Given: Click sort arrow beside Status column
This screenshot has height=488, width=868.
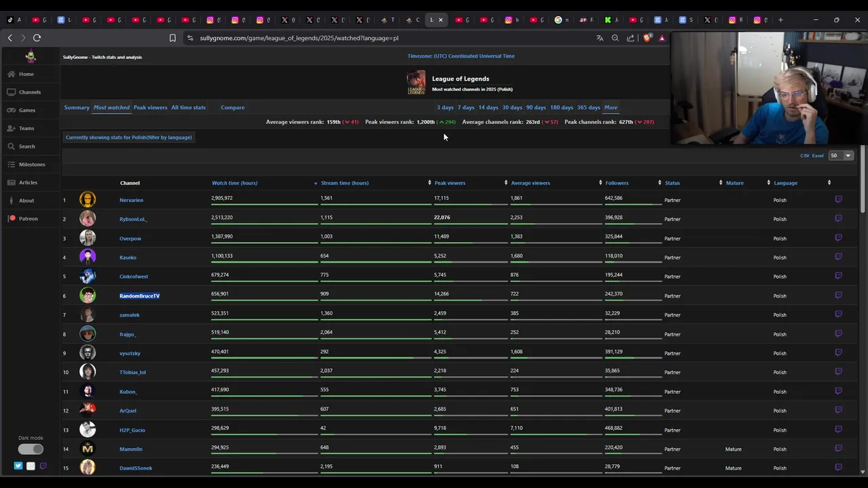Looking at the screenshot, I should pos(720,183).
